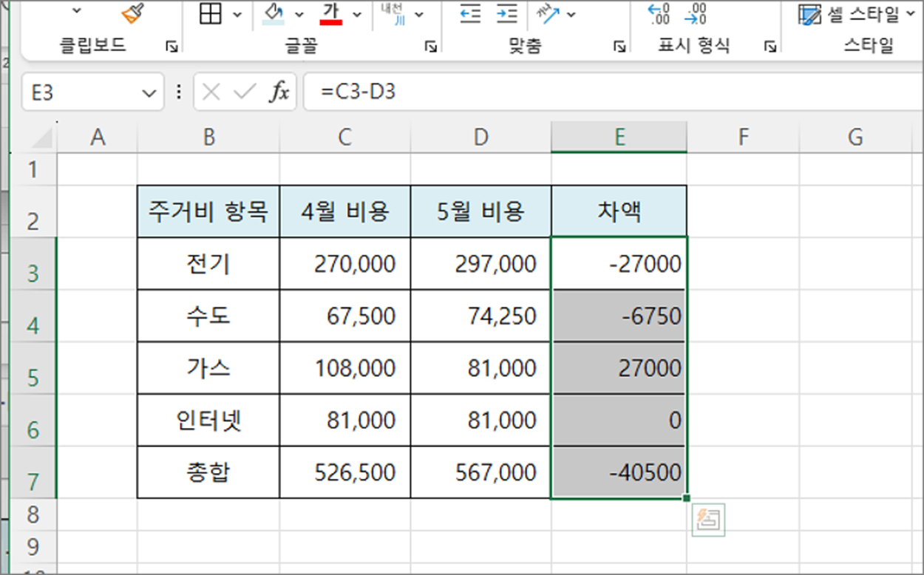
Task: Select the 총합 cell
Action: tap(208, 472)
